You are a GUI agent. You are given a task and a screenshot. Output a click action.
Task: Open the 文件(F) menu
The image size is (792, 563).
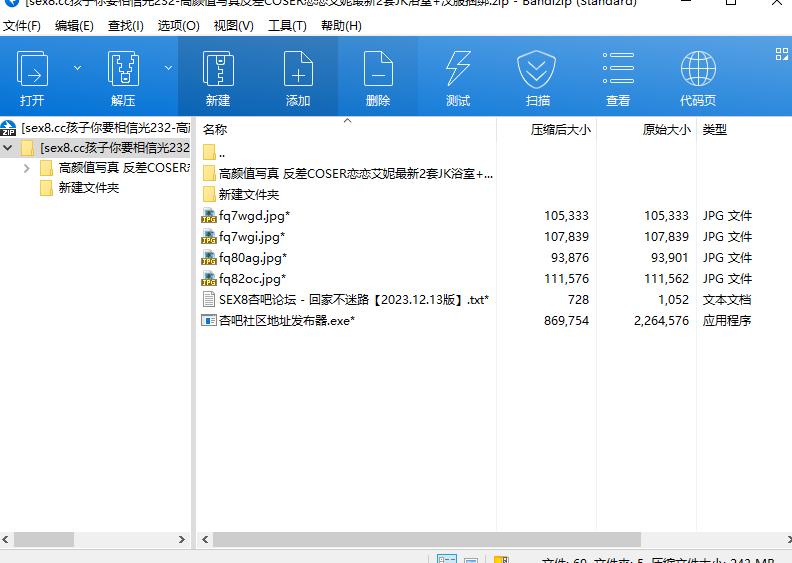pyautogui.click(x=21, y=26)
